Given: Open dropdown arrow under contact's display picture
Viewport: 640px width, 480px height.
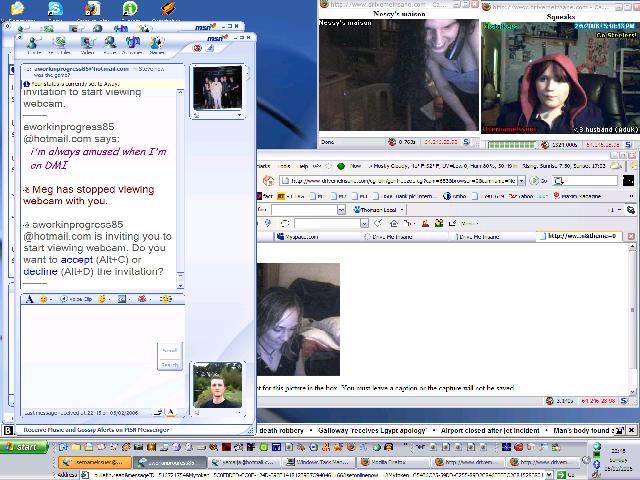Looking at the screenshot, I should (x=239, y=116).
